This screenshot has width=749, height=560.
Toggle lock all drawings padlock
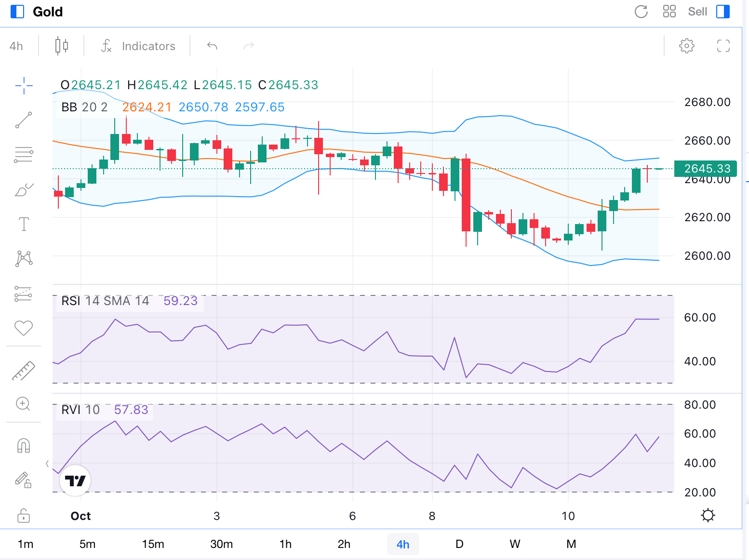point(24,516)
